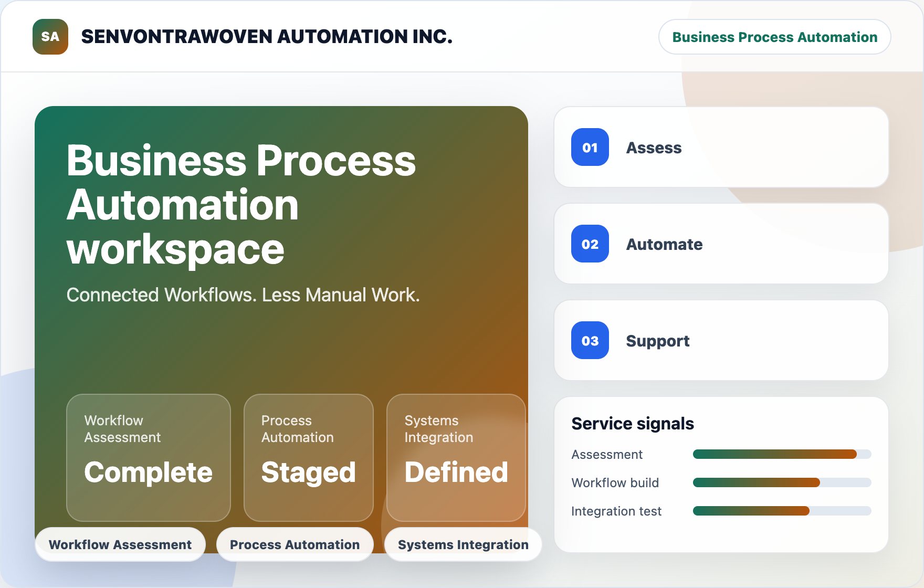Click the Workflow build progress bar

pos(782,482)
